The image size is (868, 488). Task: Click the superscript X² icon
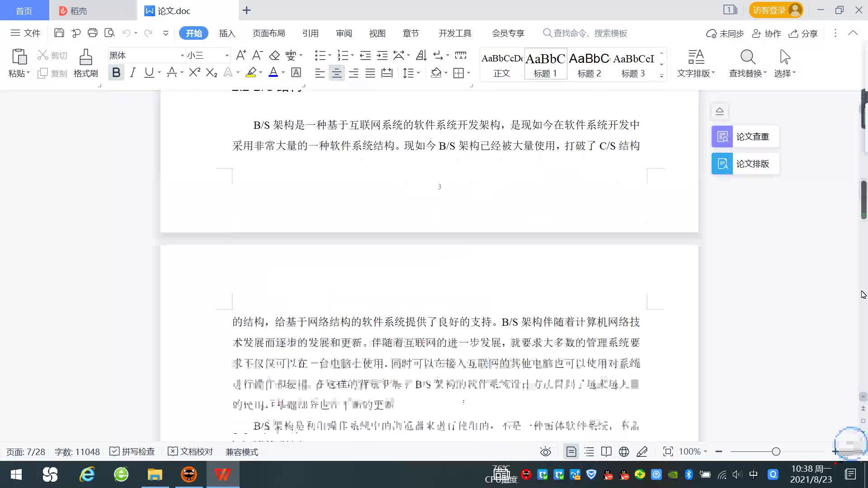pos(194,72)
